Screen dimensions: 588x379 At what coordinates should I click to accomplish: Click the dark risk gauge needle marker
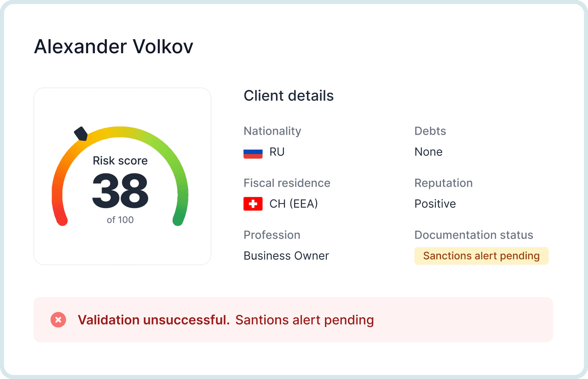[x=81, y=134]
